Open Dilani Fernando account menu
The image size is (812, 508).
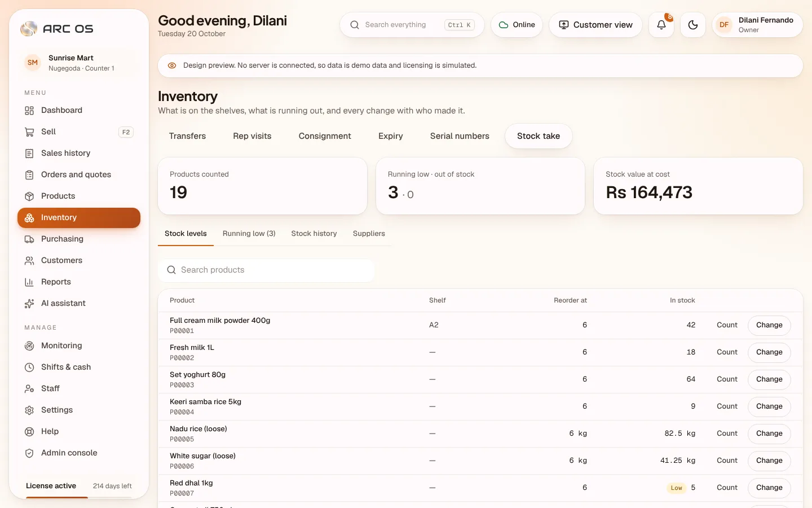(x=757, y=25)
